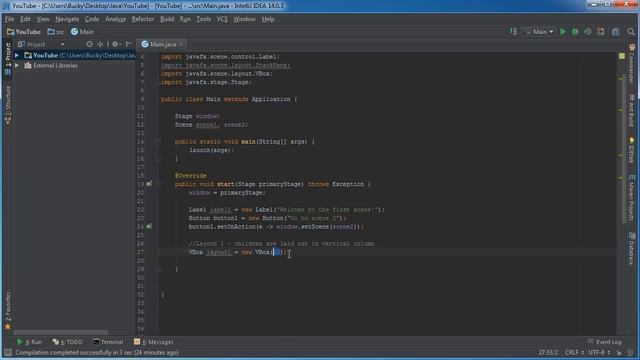Open Project Structure icon in toolbar
The width and height of the screenshot is (640, 360).
pyautogui.click(x=616, y=31)
